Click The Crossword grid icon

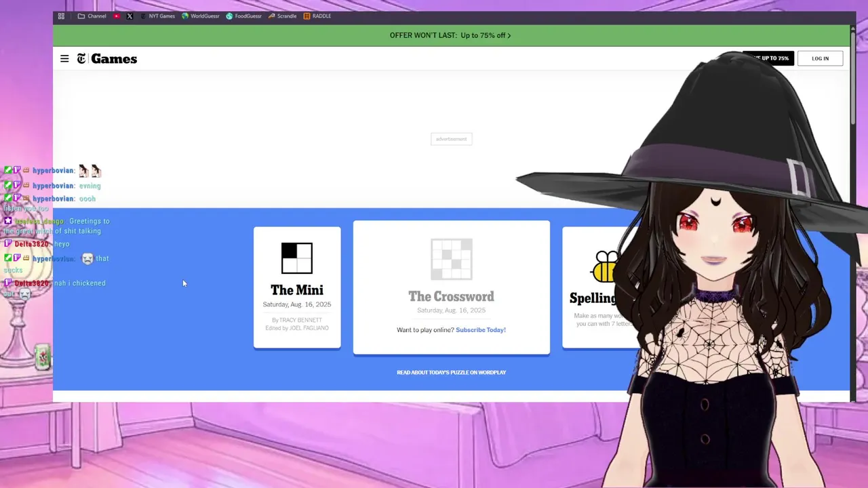tap(452, 259)
